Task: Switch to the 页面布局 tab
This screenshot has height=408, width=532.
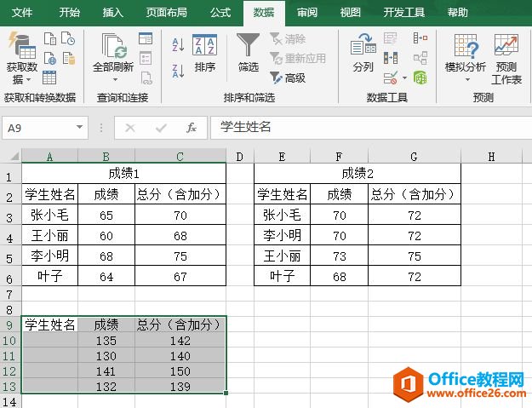Action: 166,13
